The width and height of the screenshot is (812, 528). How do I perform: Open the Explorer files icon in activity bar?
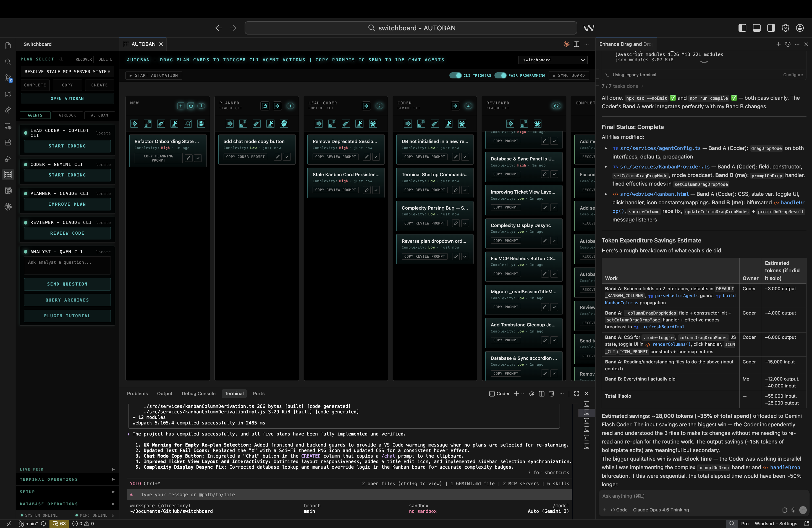click(x=8, y=45)
